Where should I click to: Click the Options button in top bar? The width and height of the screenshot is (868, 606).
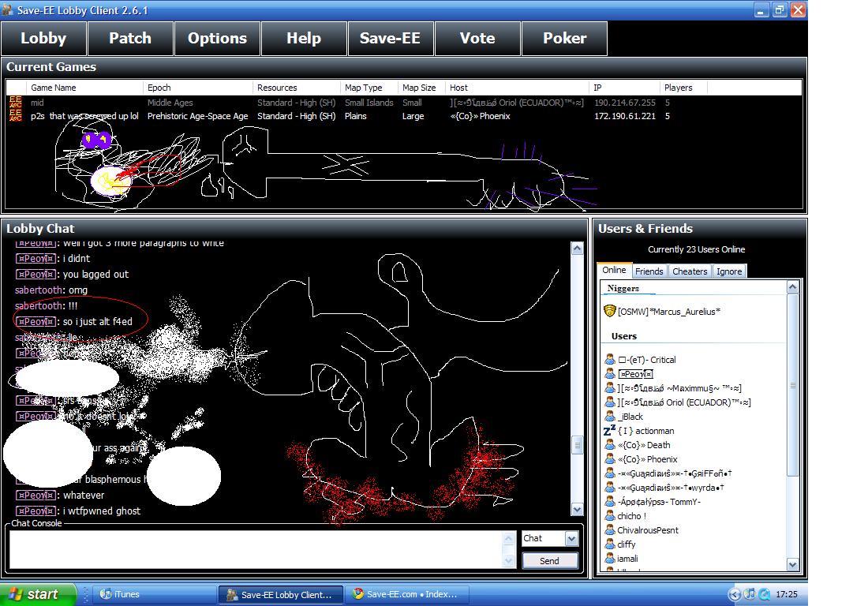[217, 38]
